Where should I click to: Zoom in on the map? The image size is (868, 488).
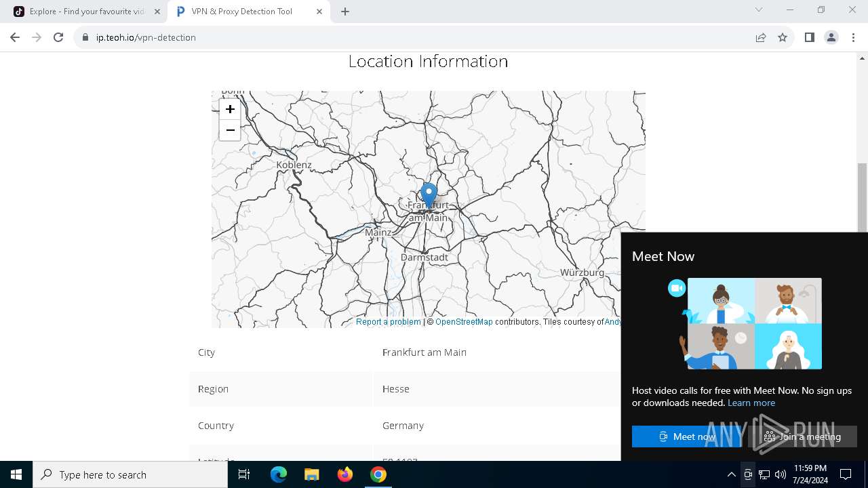tap(230, 109)
